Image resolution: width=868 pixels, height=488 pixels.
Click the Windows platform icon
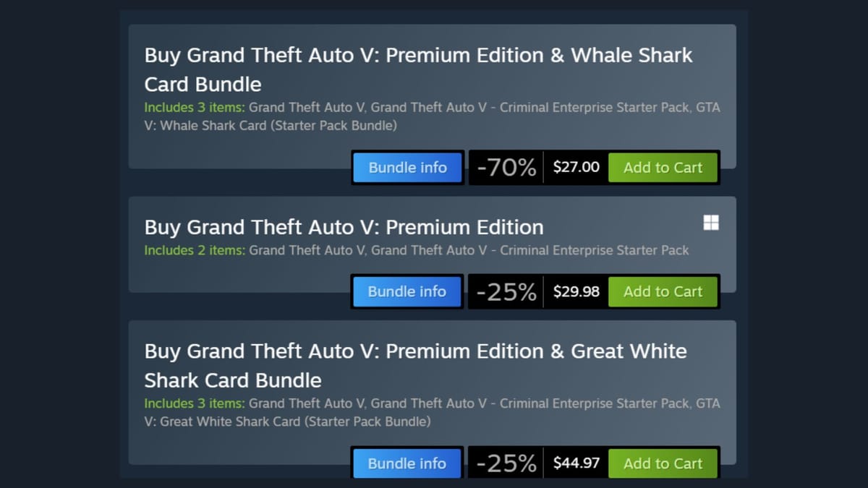click(712, 223)
